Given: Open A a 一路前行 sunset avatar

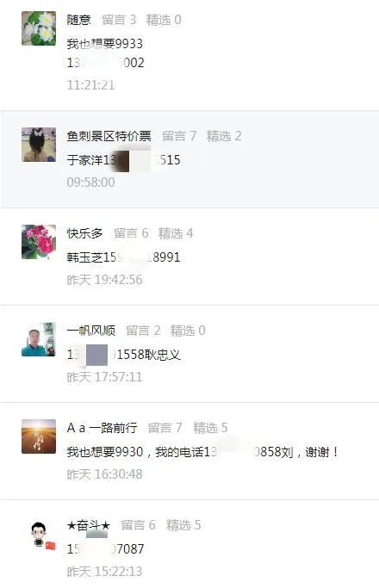Looking at the screenshot, I should click(39, 436).
